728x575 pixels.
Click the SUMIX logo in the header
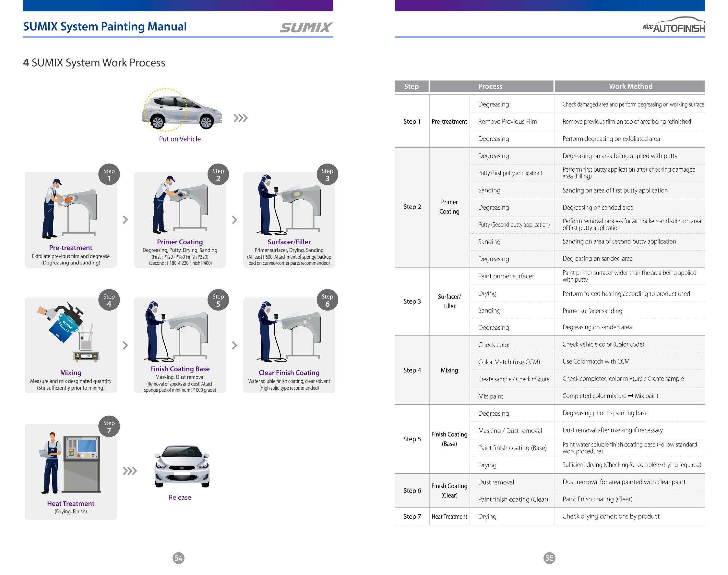point(306,27)
